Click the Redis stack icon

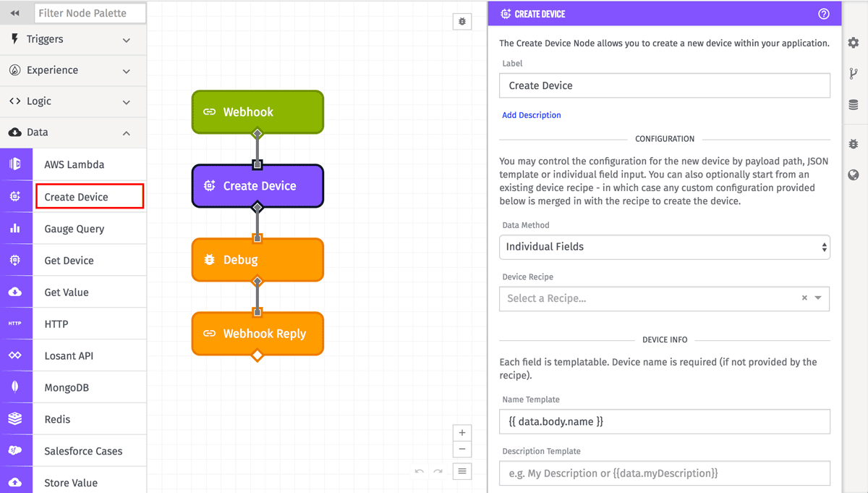pos(15,419)
